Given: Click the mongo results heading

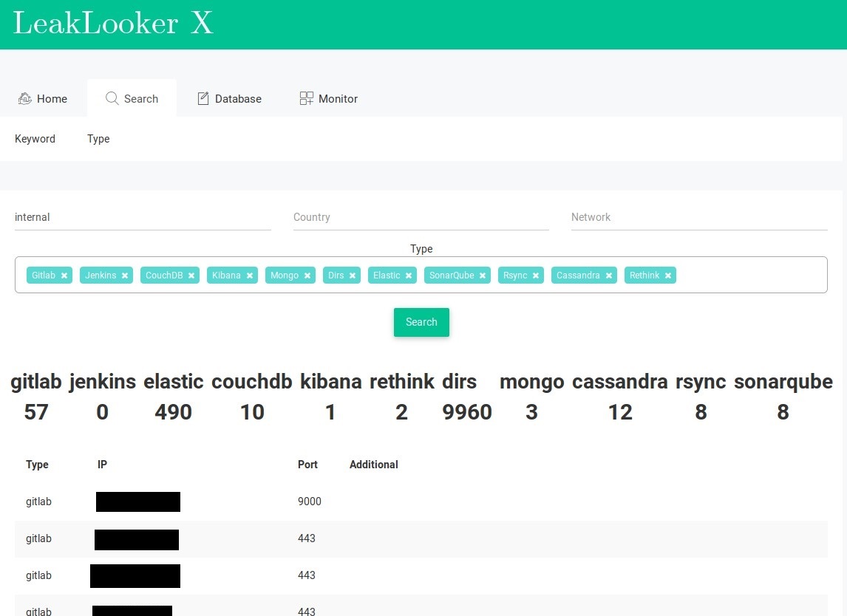Looking at the screenshot, I should 532,382.
